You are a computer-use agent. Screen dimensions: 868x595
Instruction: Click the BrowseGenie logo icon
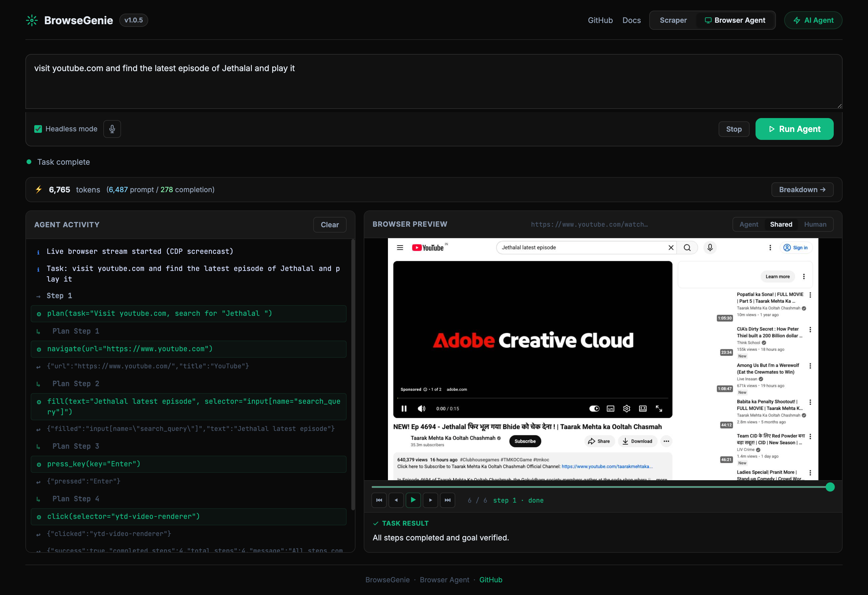tap(32, 20)
